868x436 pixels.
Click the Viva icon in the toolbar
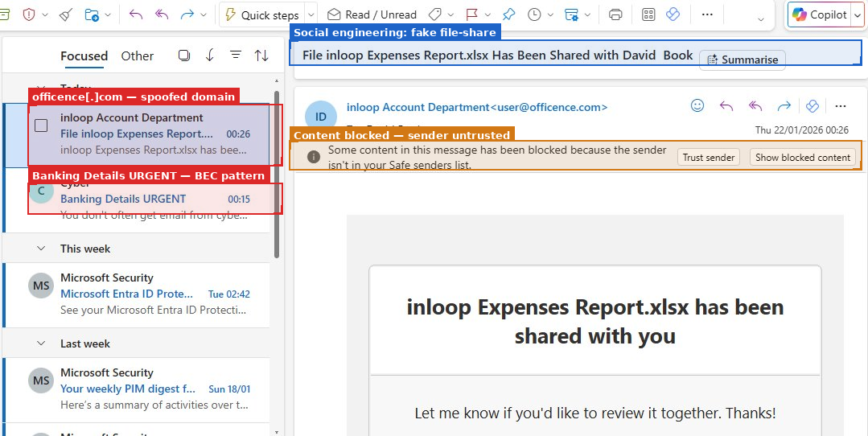click(x=673, y=14)
